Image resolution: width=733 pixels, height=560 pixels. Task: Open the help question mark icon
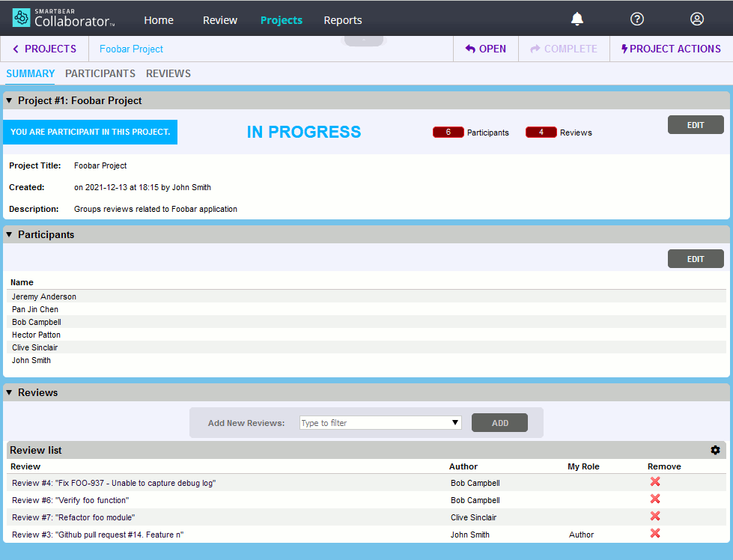636,18
